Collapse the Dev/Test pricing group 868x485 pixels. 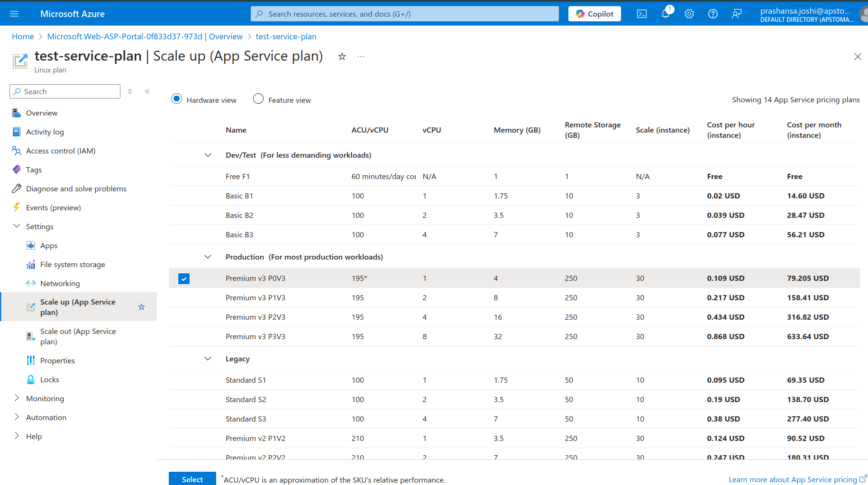click(x=208, y=155)
